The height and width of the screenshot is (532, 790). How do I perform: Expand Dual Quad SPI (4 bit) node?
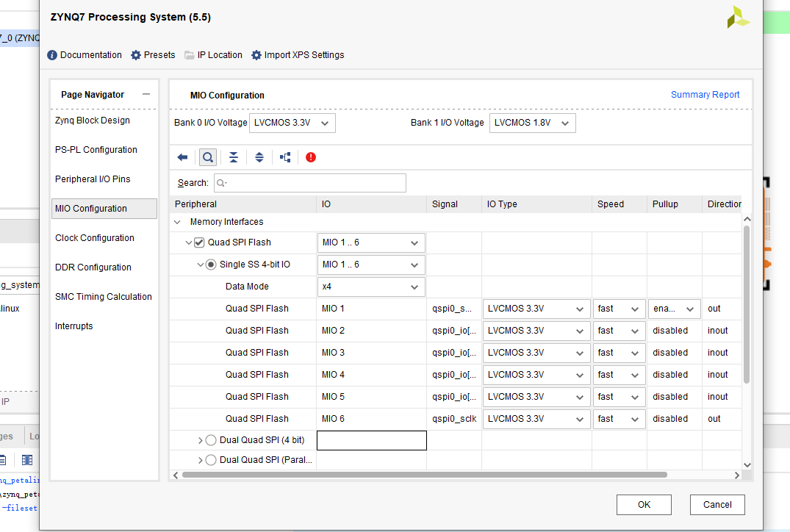point(201,440)
